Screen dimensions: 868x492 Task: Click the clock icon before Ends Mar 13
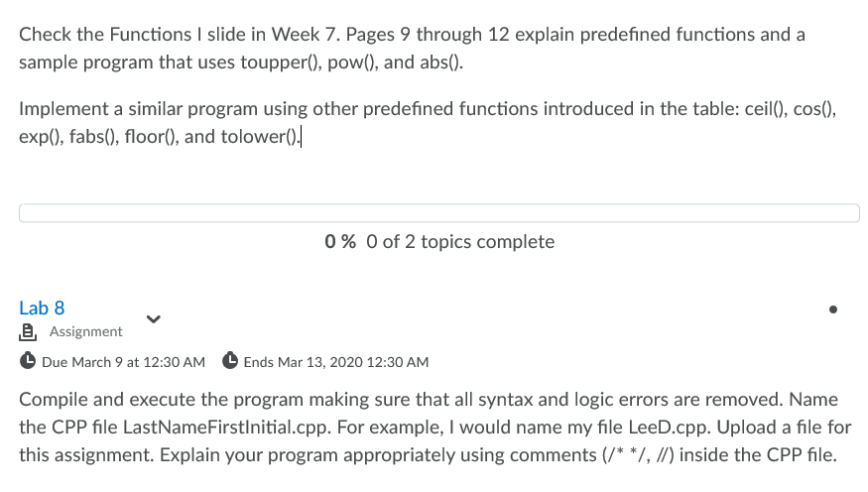pos(230,361)
